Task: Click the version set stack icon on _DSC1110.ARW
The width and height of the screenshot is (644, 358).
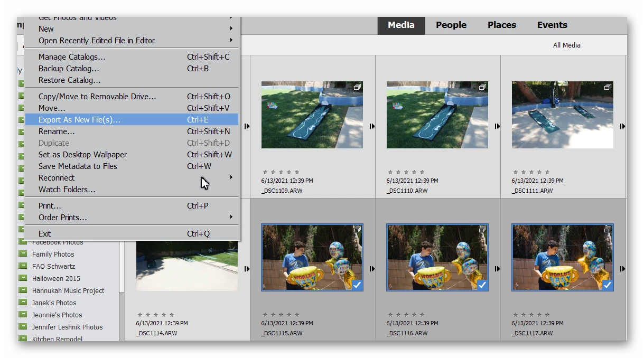Action: click(x=483, y=87)
